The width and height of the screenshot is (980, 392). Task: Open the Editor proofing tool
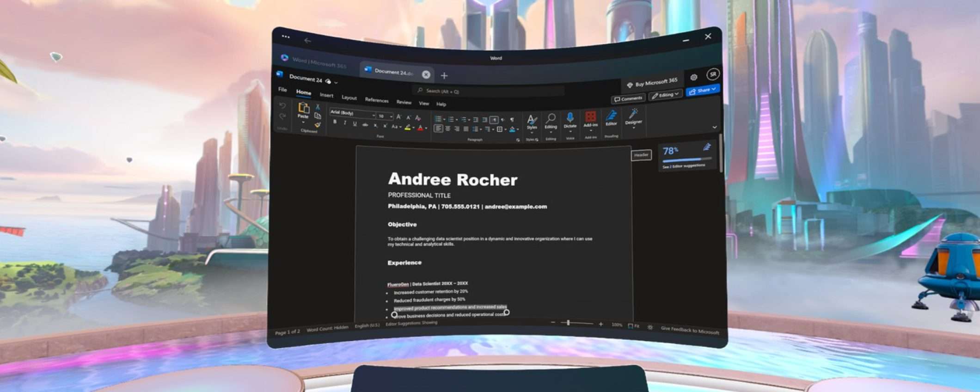611,117
